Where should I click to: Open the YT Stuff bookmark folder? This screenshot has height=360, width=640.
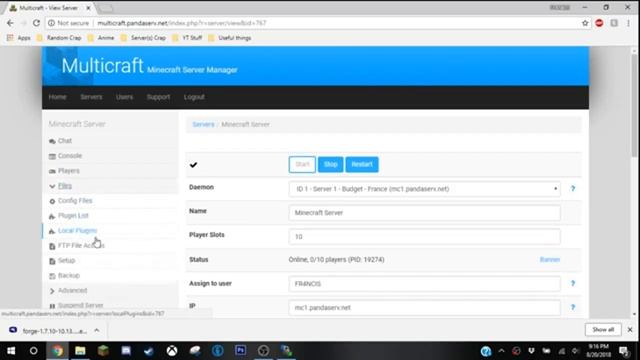187,38
